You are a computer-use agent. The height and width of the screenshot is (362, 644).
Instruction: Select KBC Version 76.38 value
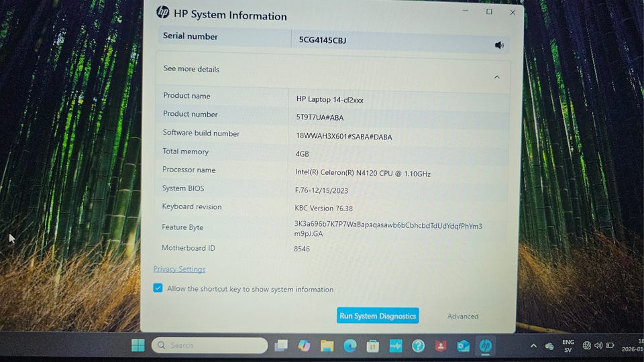(323, 208)
